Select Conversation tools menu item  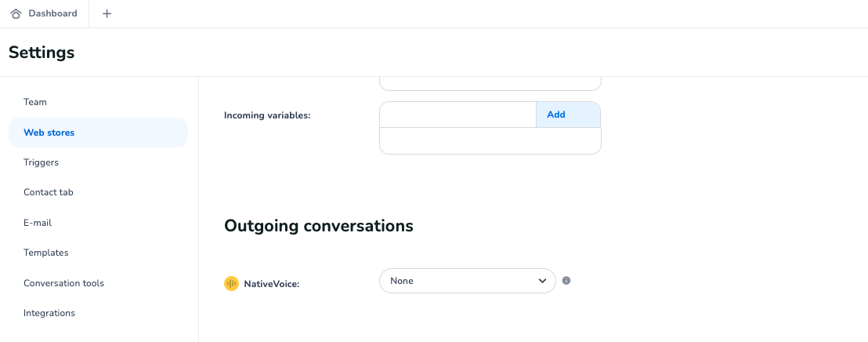tap(63, 283)
